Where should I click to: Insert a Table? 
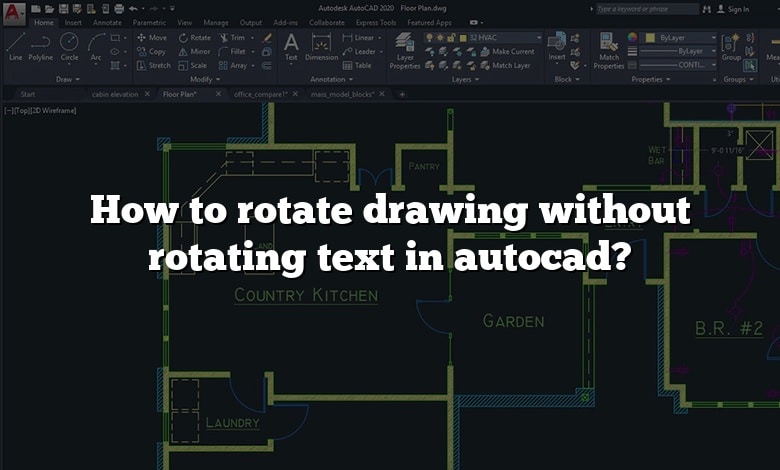tap(357, 66)
